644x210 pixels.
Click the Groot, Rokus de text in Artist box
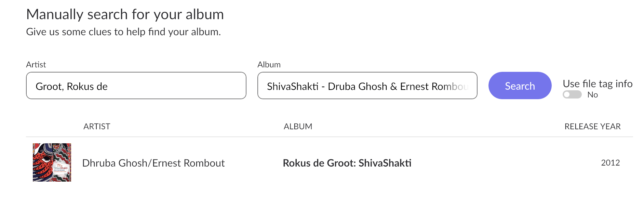pyautogui.click(x=71, y=87)
